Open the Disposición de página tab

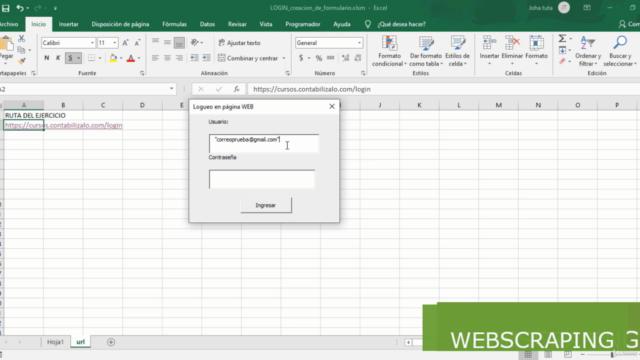(x=120, y=24)
